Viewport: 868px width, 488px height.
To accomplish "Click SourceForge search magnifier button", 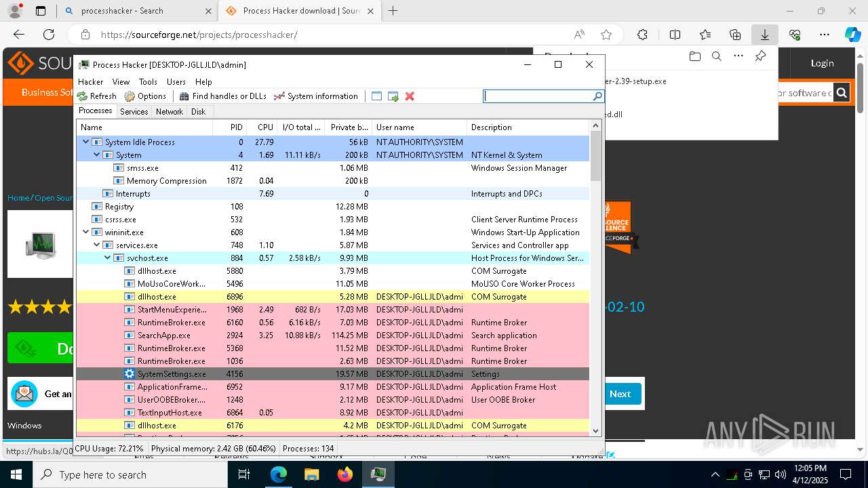I will 842,93.
